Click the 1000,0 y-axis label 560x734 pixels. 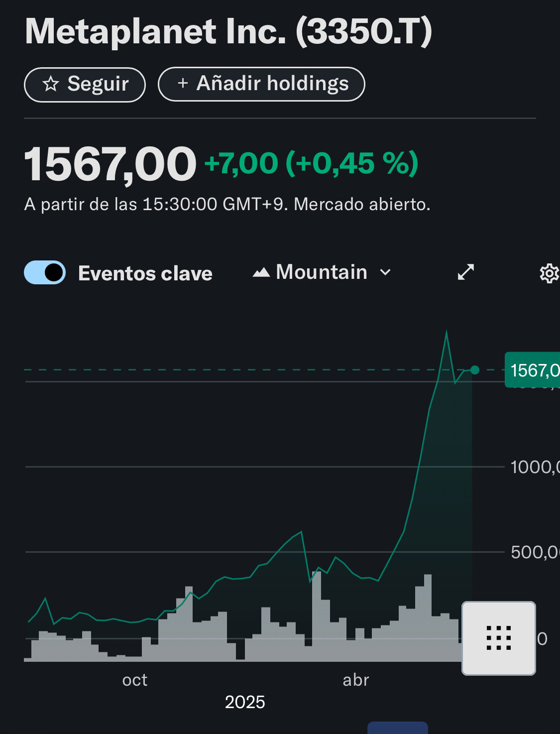click(x=535, y=467)
